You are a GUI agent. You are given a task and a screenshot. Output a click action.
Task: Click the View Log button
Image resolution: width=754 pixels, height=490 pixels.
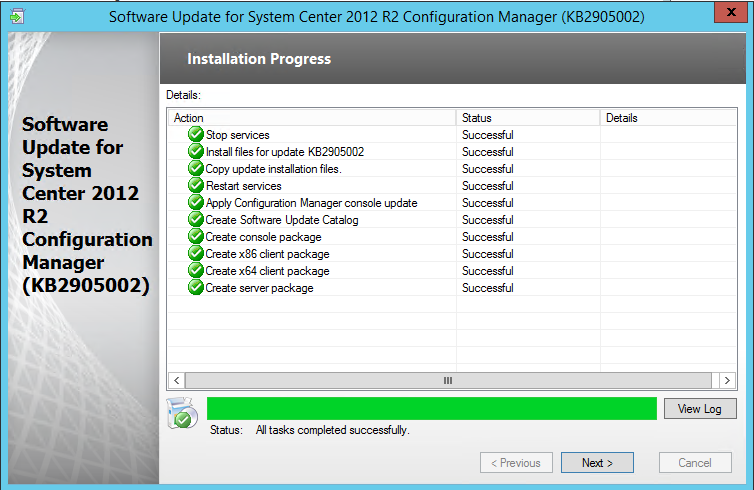tap(700, 409)
